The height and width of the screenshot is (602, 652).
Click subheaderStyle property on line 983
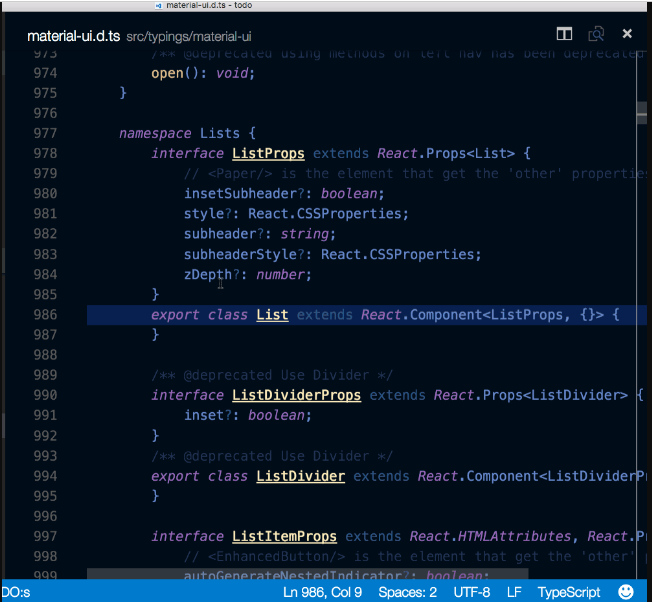241,254
